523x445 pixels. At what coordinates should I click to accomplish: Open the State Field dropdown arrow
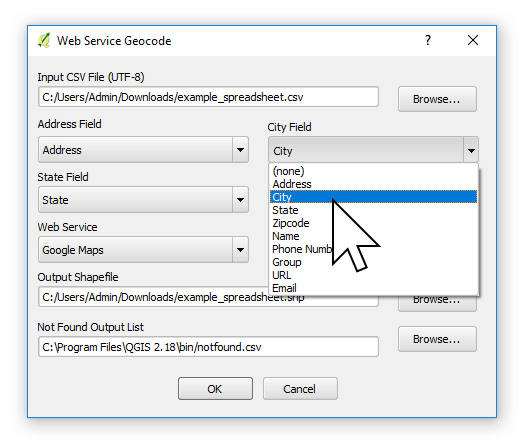[240, 200]
